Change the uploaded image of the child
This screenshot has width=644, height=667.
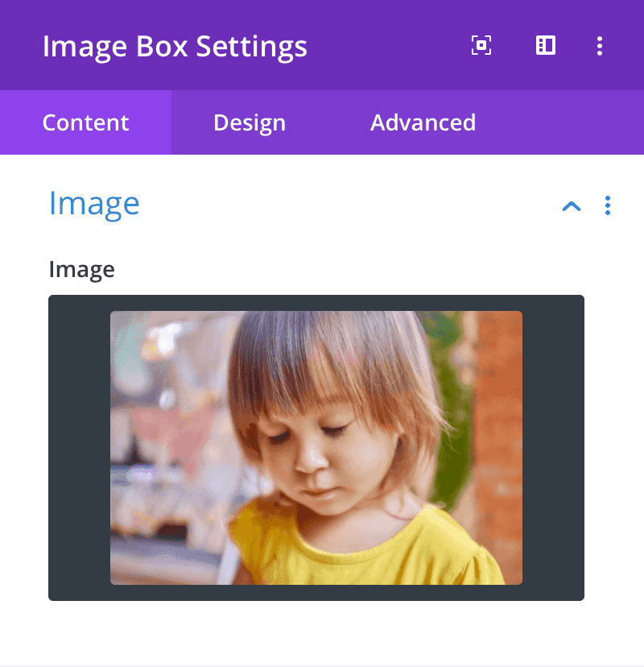pyautogui.click(x=316, y=448)
